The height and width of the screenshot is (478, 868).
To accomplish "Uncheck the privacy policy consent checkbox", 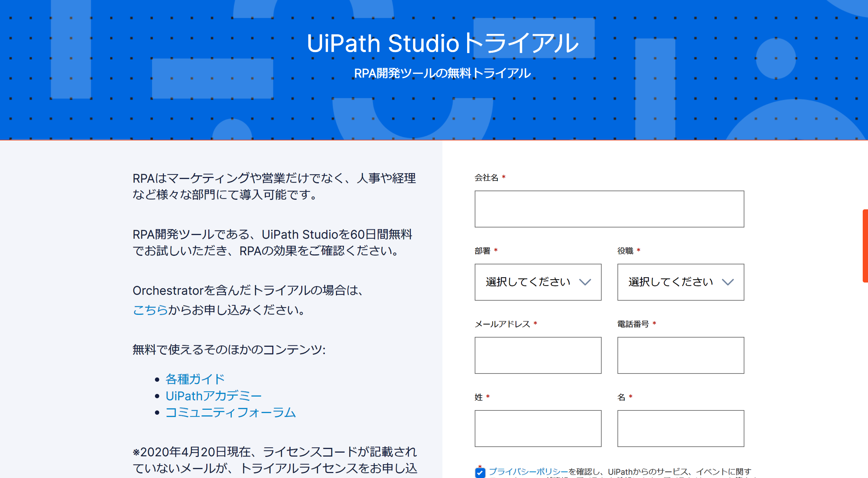I will pyautogui.click(x=480, y=472).
